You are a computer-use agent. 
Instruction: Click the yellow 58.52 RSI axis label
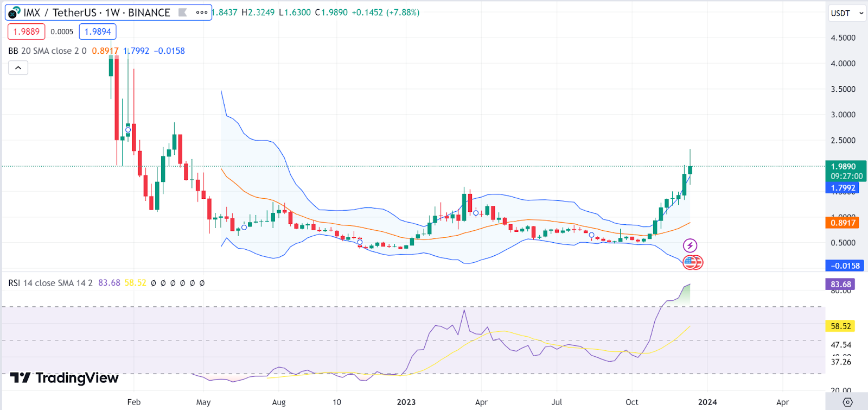(840, 326)
